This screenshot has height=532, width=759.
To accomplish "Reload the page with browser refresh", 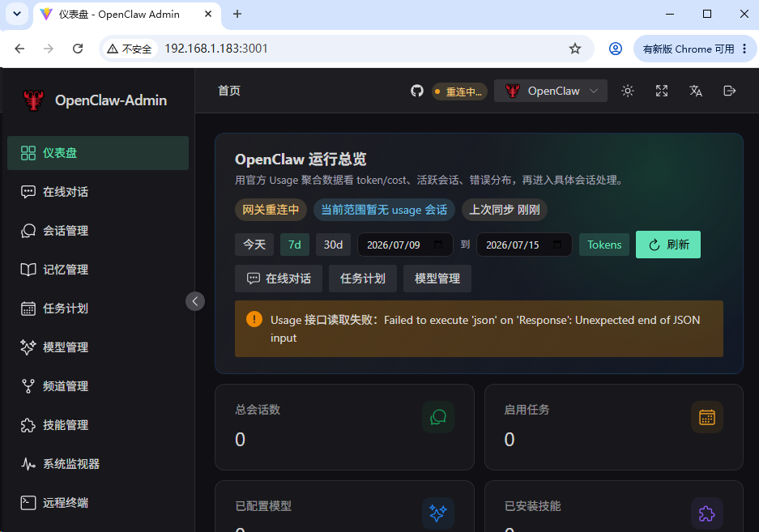I will [x=78, y=49].
